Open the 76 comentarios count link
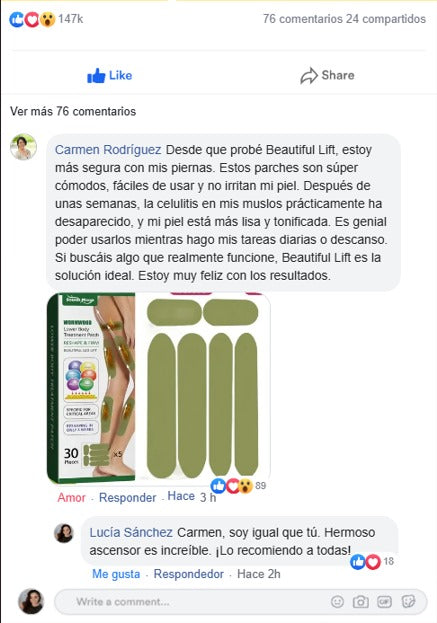This screenshot has width=437, height=623. (x=303, y=19)
